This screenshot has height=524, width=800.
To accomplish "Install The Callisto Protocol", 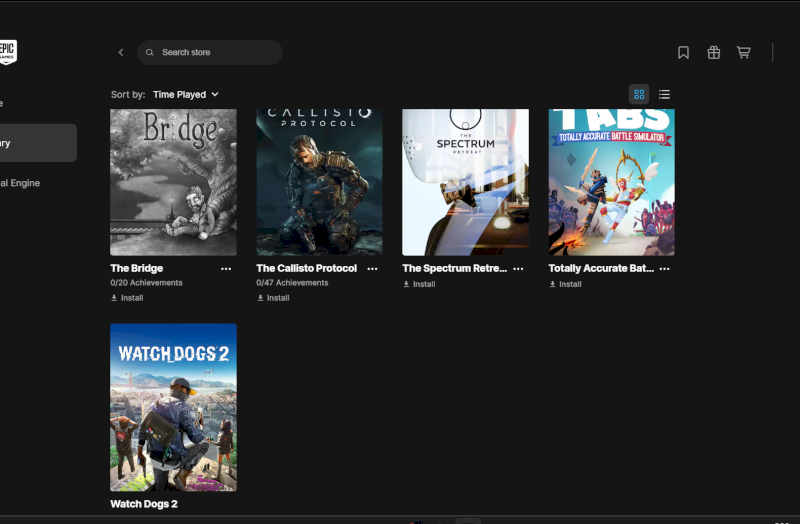I will [x=273, y=298].
